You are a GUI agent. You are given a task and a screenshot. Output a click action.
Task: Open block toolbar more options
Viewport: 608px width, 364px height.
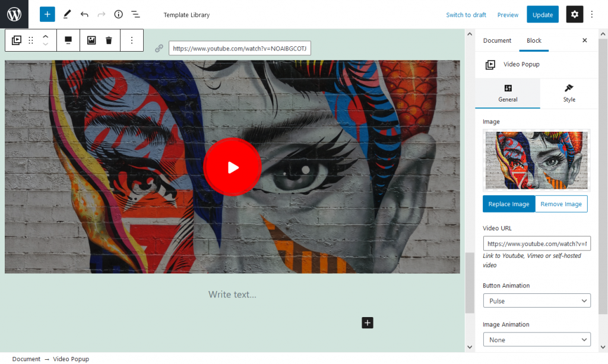coord(132,40)
